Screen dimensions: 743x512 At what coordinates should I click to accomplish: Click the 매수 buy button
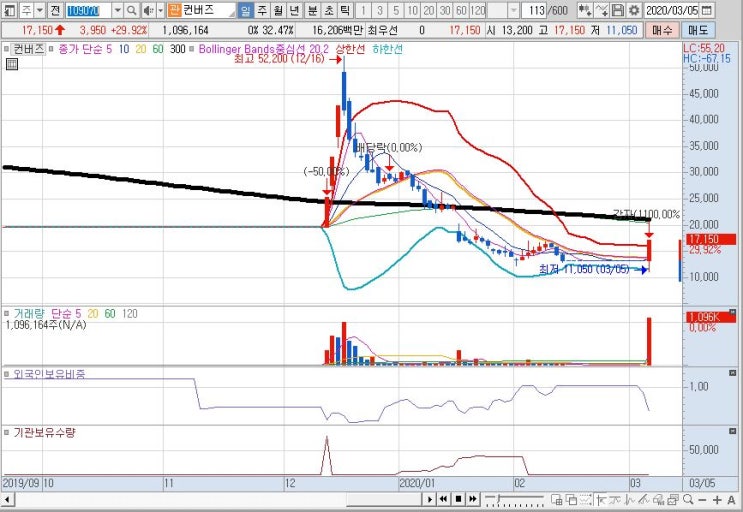coord(661,30)
